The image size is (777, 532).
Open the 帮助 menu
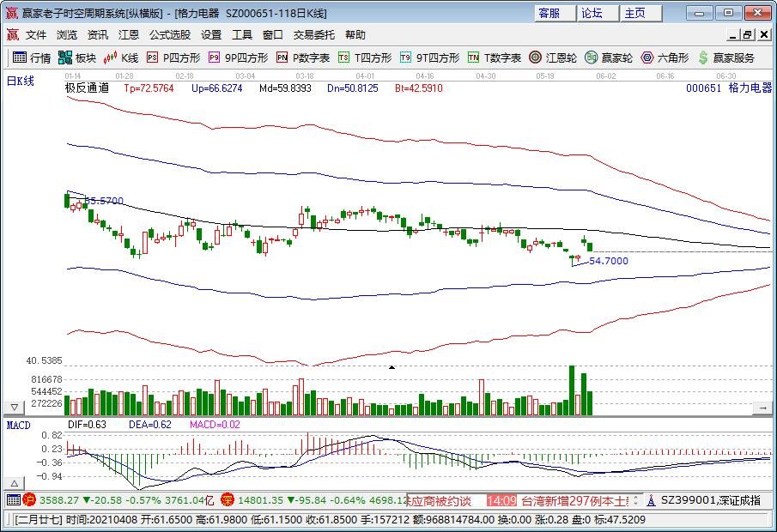pos(355,34)
